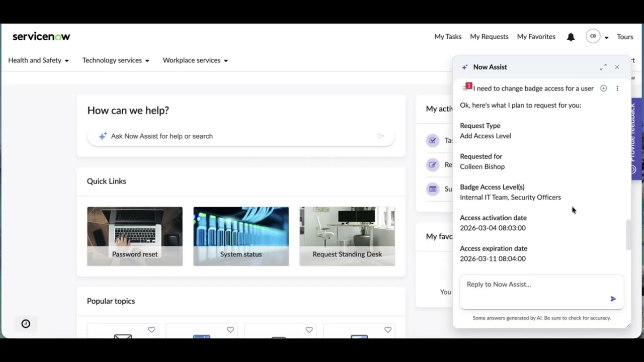
Task: Open the System status quick link
Action: pyautogui.click(x=241, y=236)
